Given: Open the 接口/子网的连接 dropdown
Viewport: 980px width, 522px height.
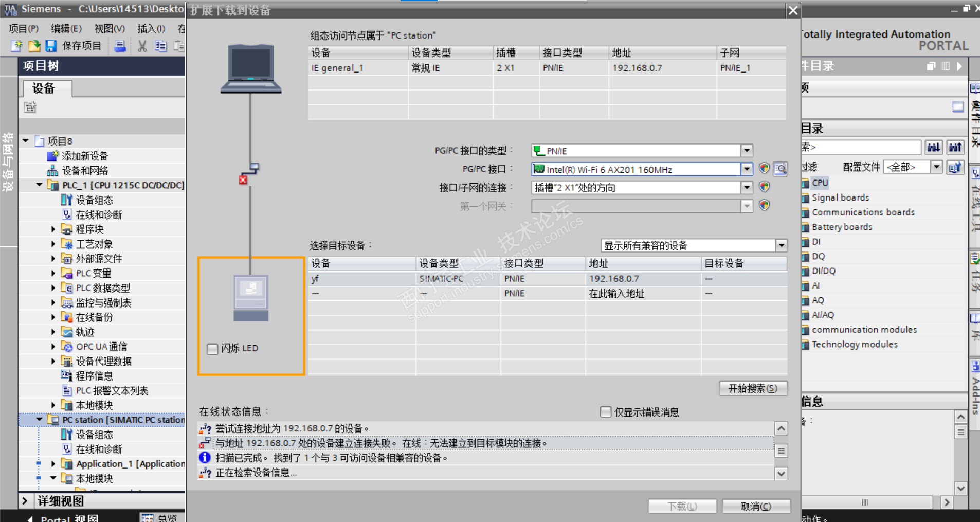Looking at the screenshot, I should (747, 187).
